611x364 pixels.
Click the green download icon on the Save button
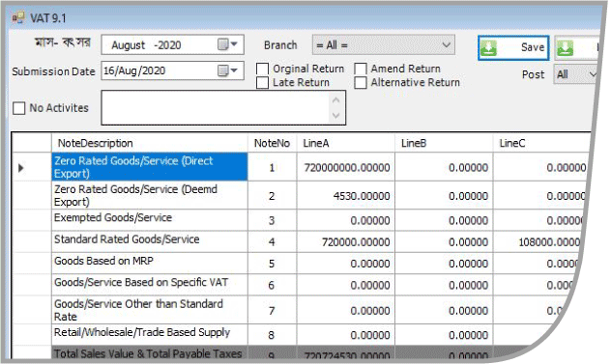click(x=488, y=48)
